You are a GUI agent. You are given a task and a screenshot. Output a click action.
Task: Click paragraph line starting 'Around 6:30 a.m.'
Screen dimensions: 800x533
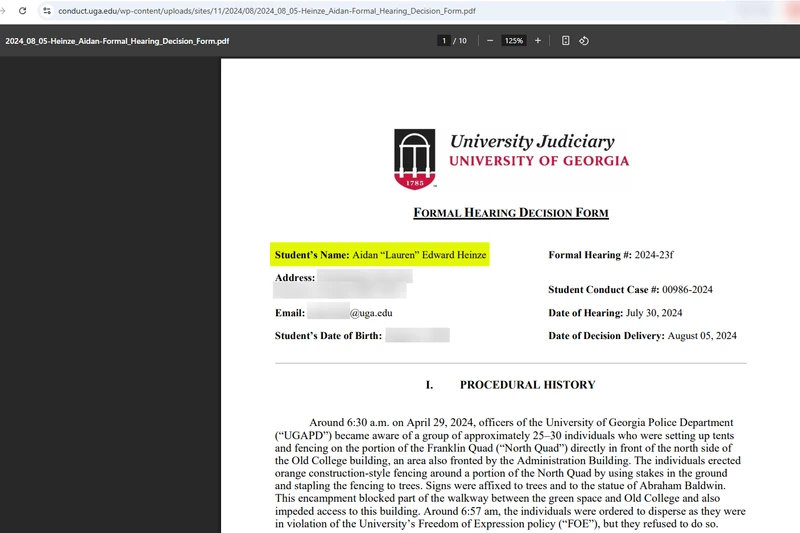[x=521, y=422]
